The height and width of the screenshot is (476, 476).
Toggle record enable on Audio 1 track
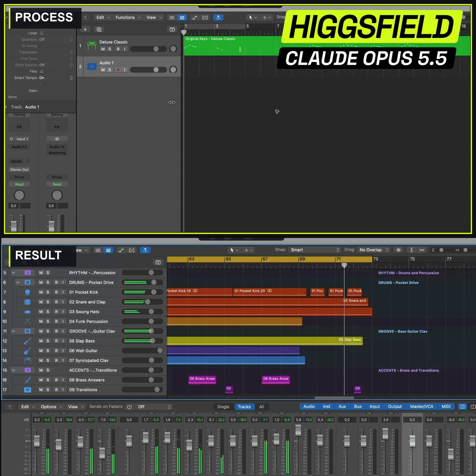tap(118, 70)
